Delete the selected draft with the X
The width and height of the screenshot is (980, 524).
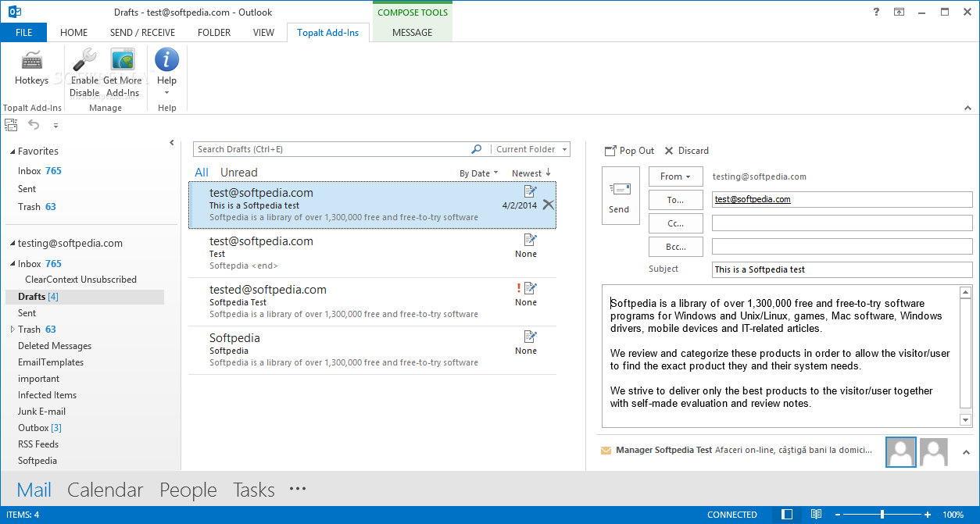548,205
